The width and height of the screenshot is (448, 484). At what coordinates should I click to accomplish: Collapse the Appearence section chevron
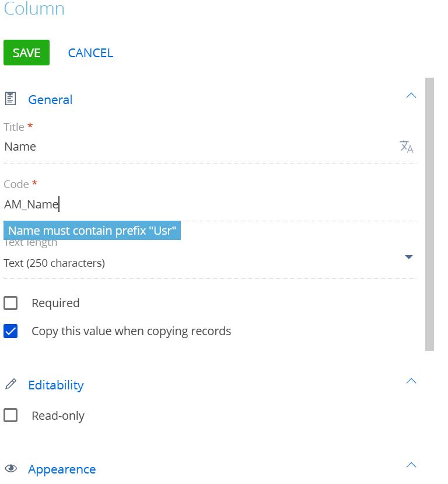pos(411,465)
